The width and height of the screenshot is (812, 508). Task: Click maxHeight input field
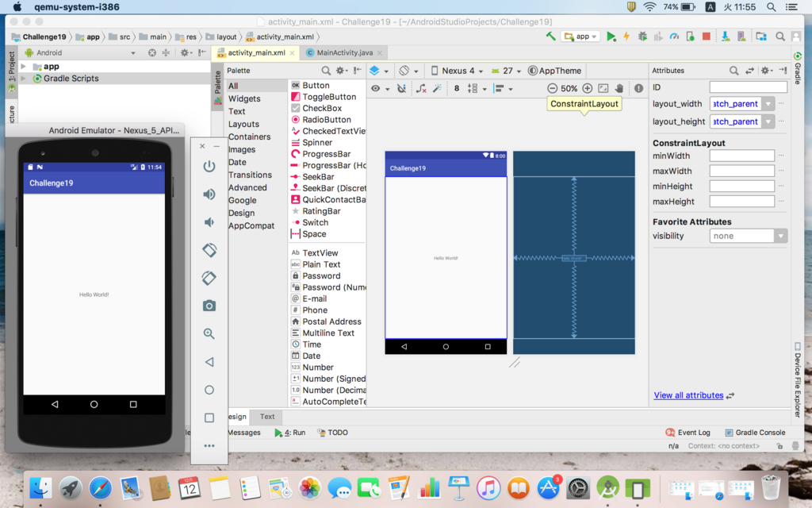(741, 202)
